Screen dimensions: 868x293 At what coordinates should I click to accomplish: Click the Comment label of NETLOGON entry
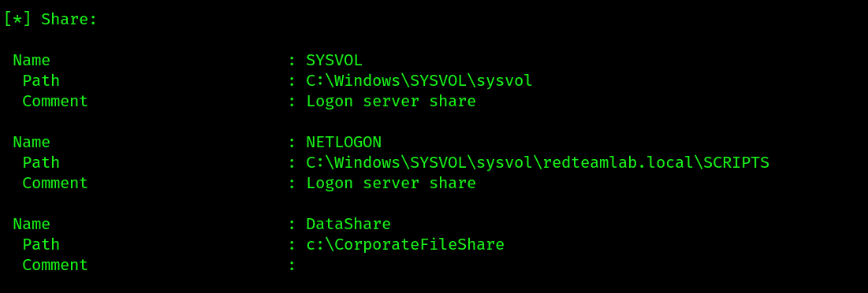click(55, 183)
